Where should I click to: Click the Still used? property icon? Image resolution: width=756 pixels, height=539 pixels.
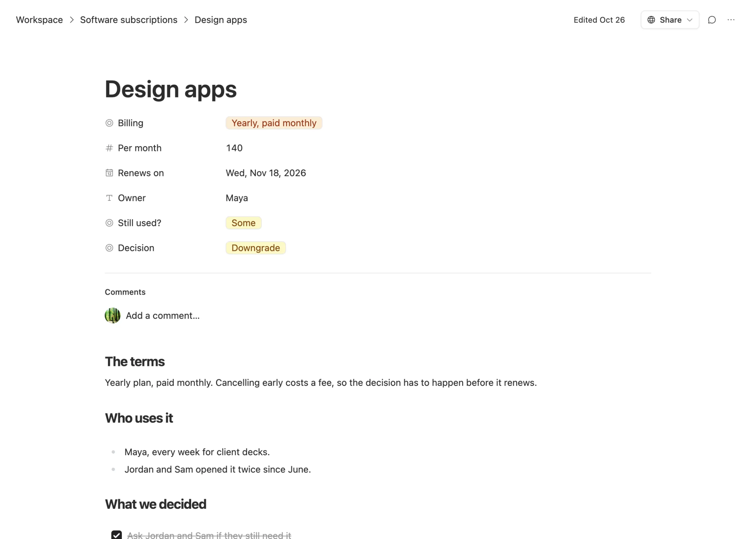(x=109, y=223)
